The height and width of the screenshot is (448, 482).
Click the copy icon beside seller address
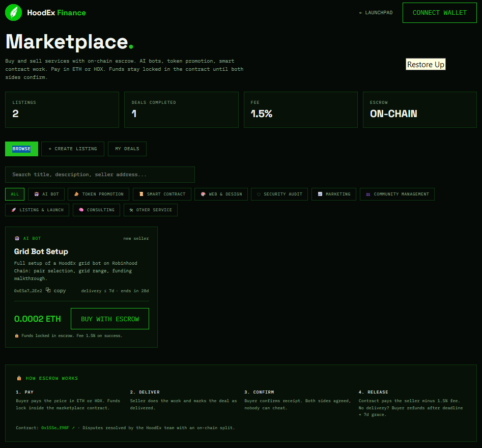click(x=48, y=290)
